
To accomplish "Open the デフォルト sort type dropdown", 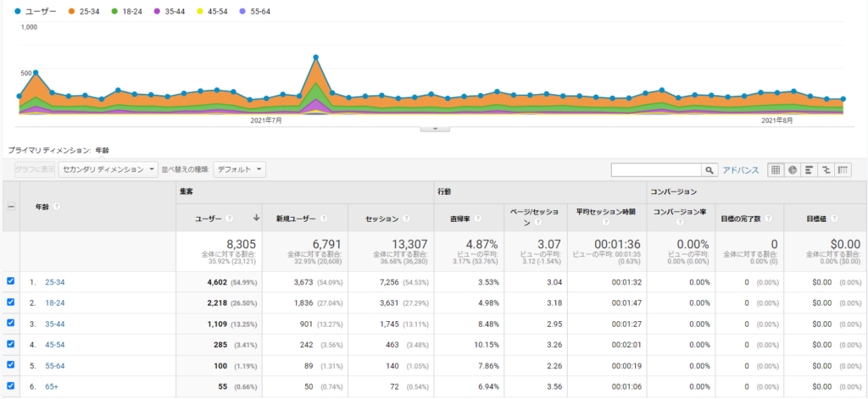I will coord(241,169).
